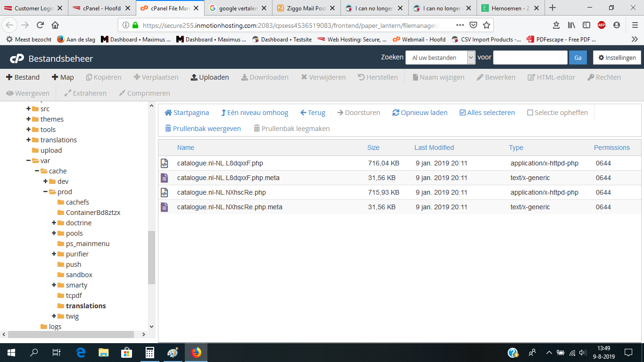This screenshot has height=362, width=644.
Task: Expand the dev folder node
Action: [x=46, y=181]
